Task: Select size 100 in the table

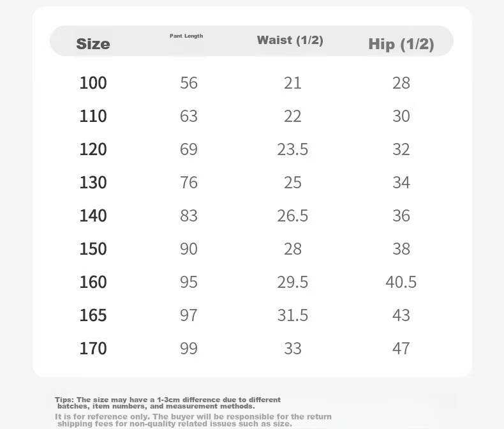Action: point(93,83)
